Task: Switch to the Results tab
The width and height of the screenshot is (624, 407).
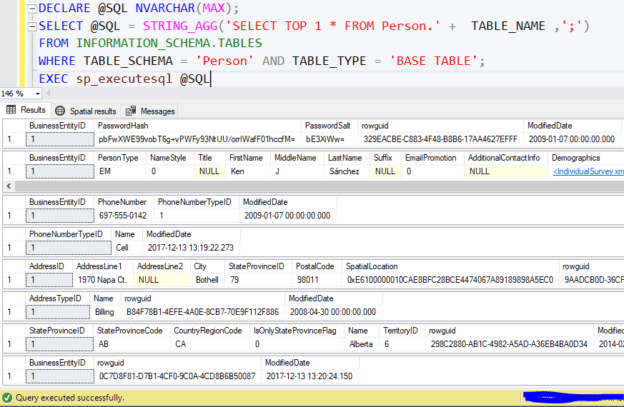Action: pyautogui.click(x=26, y=110)
